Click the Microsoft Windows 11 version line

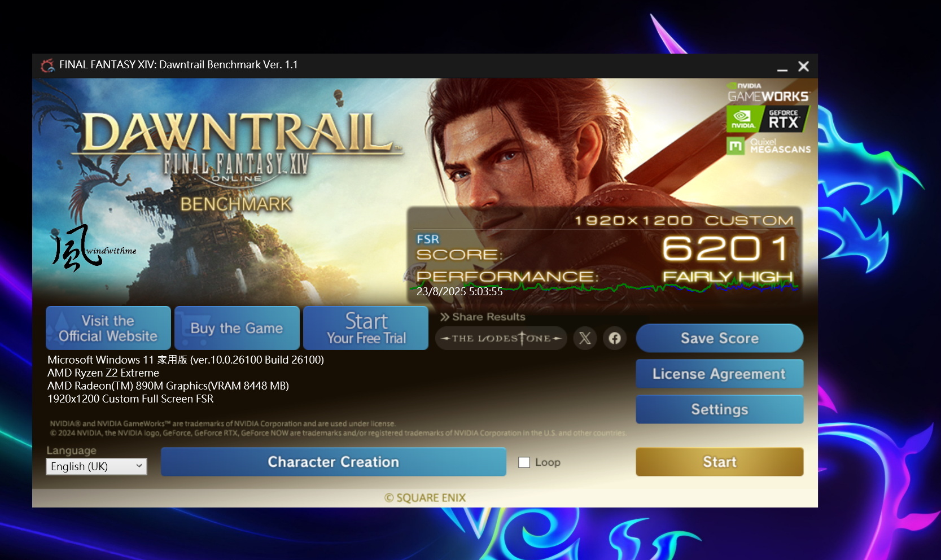click(186, 360)
